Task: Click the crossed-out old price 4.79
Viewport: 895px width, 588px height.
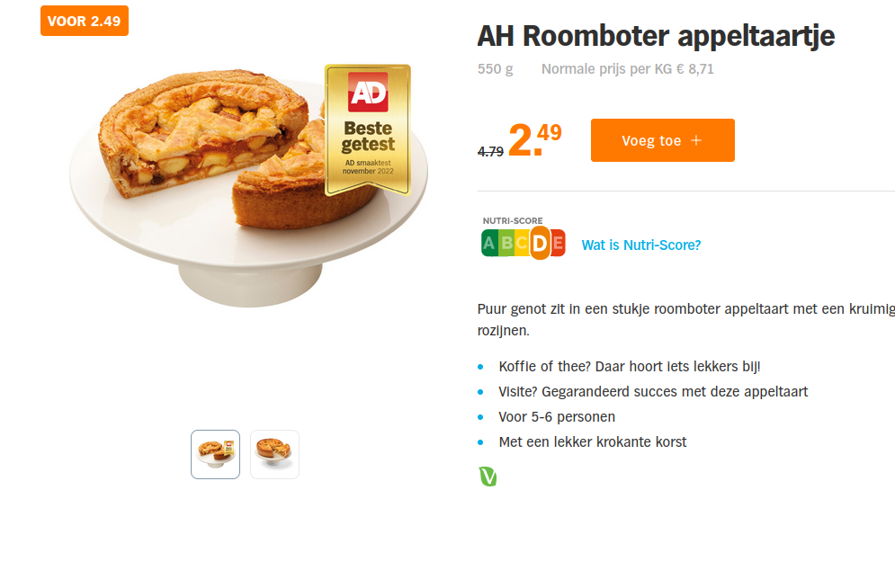Action: pyautogui.click(x=491, y=151)
